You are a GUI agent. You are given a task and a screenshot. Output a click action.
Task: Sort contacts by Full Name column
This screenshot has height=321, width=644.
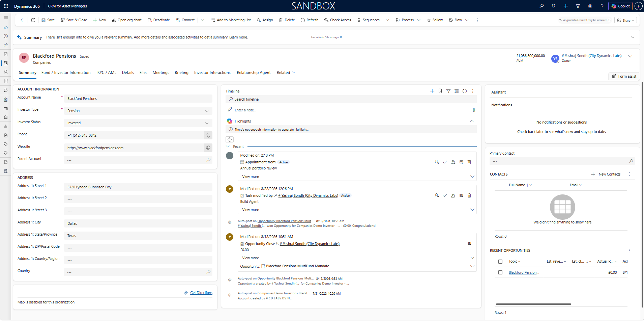pyautogui.click(x=520, y=185)
